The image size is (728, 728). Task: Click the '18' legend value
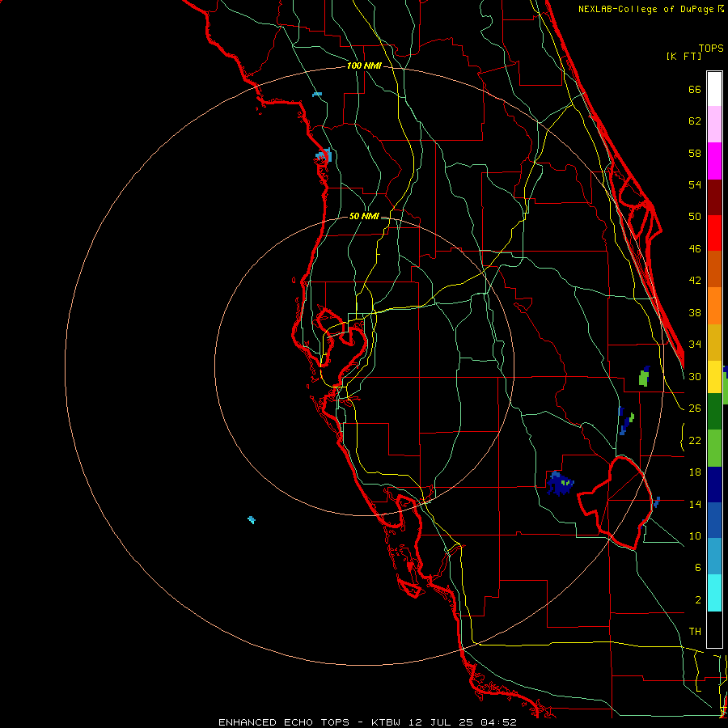[695, 472]
